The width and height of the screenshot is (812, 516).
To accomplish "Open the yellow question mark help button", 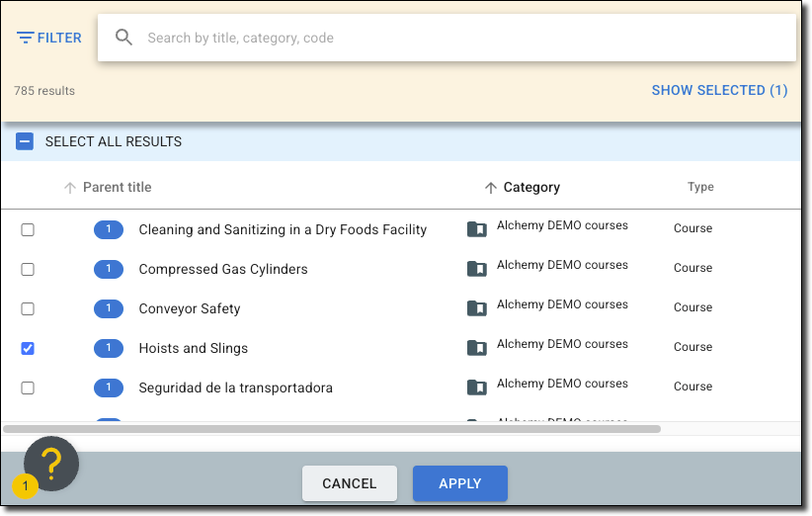I will 51,463.
